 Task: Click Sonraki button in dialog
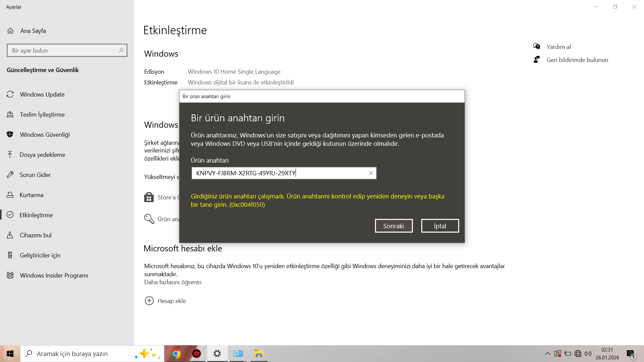(394, 226)
